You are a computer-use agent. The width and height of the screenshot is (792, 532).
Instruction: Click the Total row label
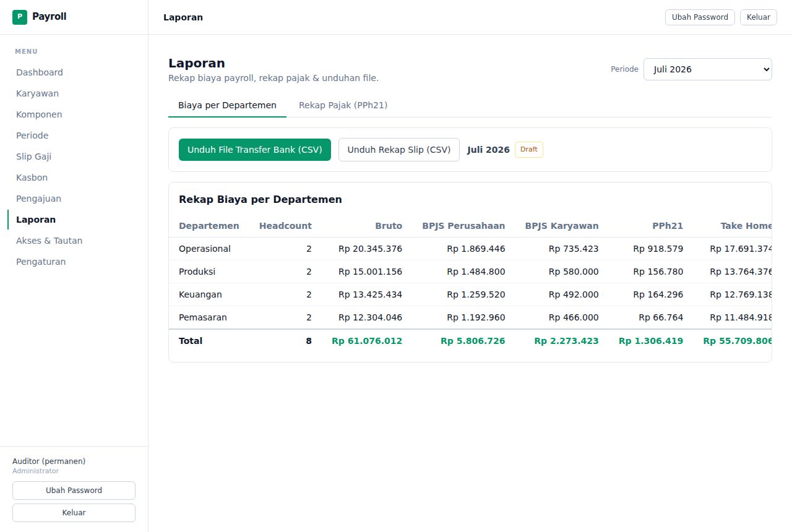[191, 341]
